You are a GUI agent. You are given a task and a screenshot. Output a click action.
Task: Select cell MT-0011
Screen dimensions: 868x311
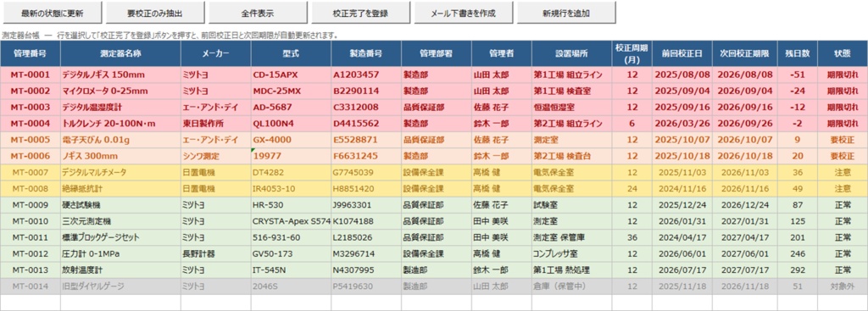31,237
